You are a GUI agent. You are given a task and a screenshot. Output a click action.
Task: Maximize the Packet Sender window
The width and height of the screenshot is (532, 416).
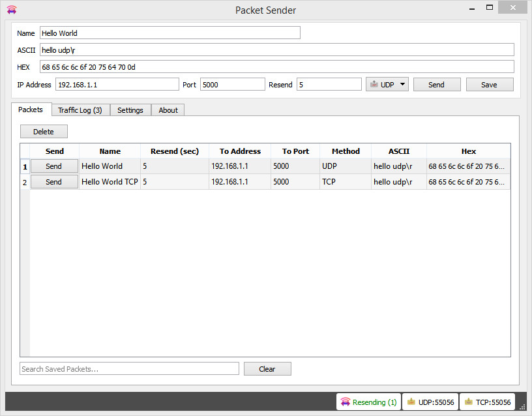pyautogui.click(x=489, y=7)
